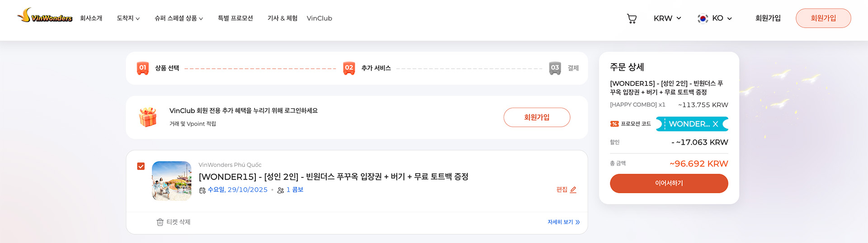Open the KO language dropdown
Image resolution: width=868 pixels, height=243 pixels.
pos(715,19)
